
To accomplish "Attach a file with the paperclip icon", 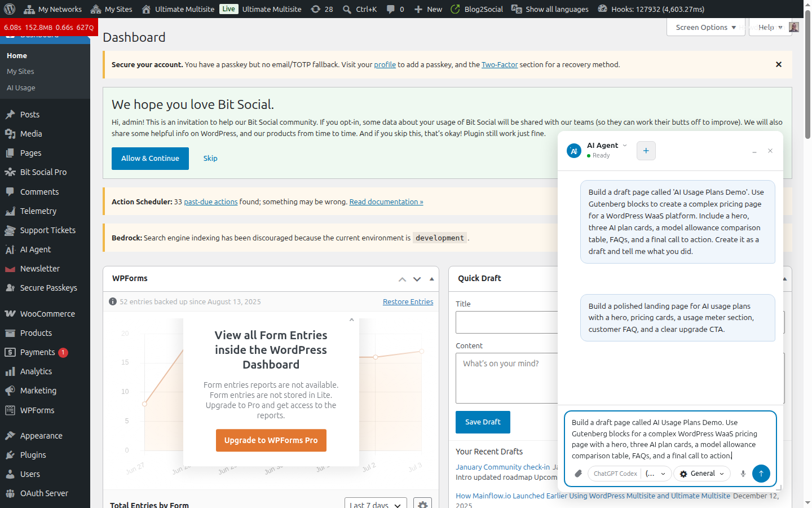I will (x=578, y=474).
